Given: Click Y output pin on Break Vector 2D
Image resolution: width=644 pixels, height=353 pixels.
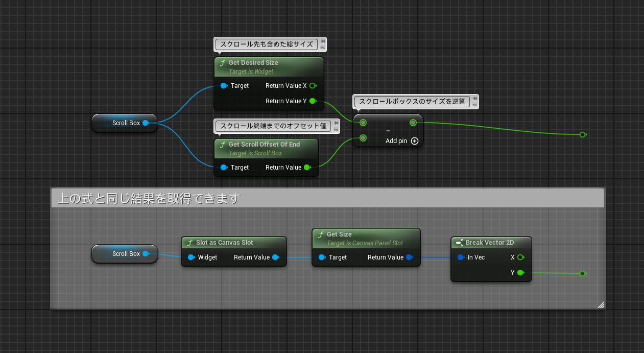Looking at the screenshot, I should (520, 273).
